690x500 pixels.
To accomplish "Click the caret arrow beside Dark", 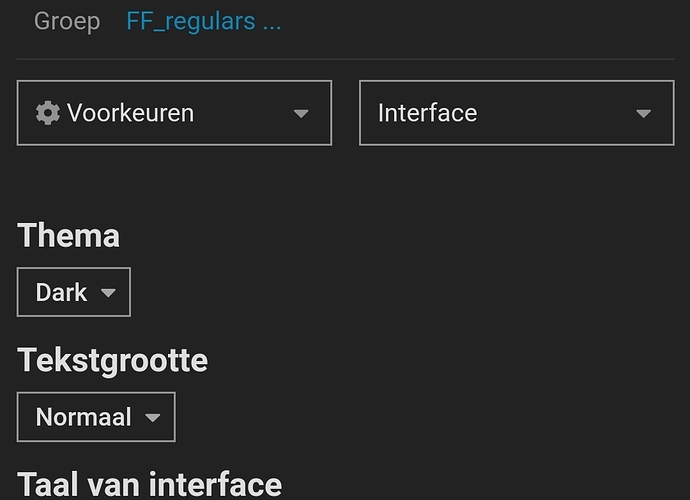I will click(109, 293).
